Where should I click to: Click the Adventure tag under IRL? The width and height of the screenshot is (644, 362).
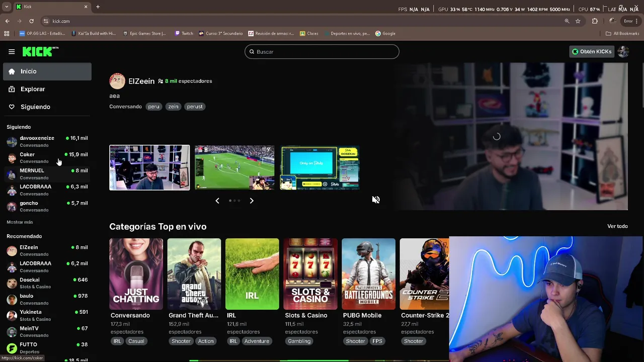tap(257, 341)
